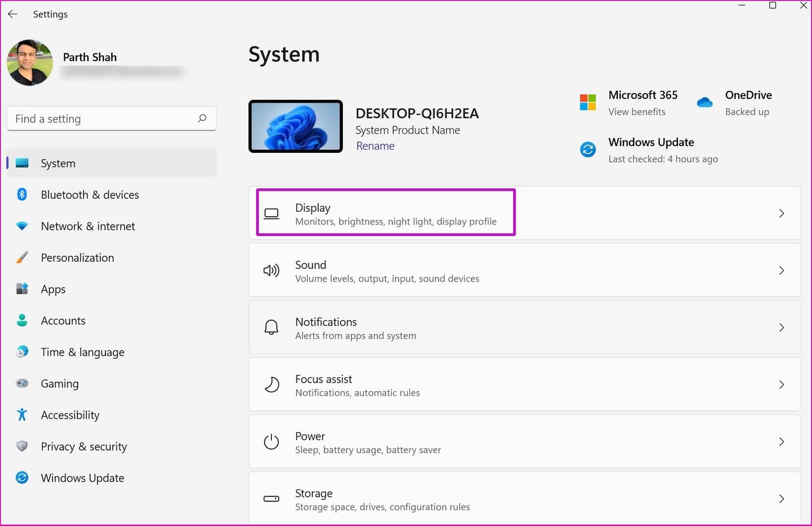812x526 pixels.
Task: Click the Bluetooth icon in sidebar
Action: (22, 195)
